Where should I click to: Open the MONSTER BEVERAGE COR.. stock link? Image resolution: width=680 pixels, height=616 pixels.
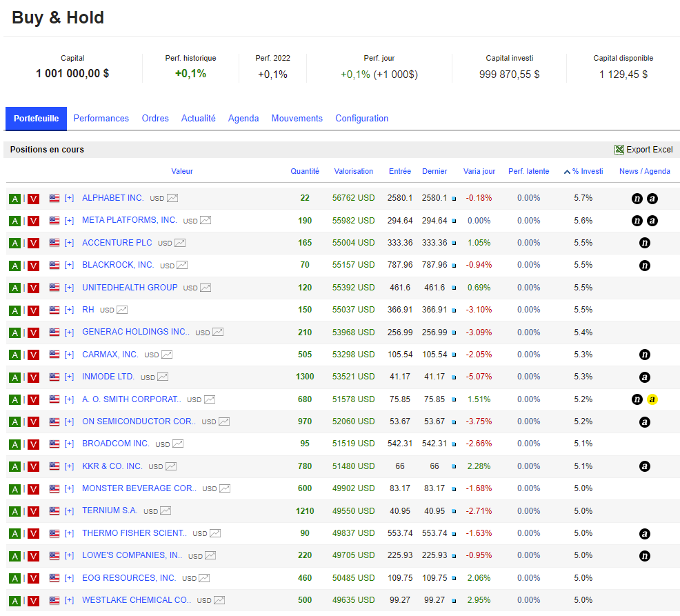(139, 488)
